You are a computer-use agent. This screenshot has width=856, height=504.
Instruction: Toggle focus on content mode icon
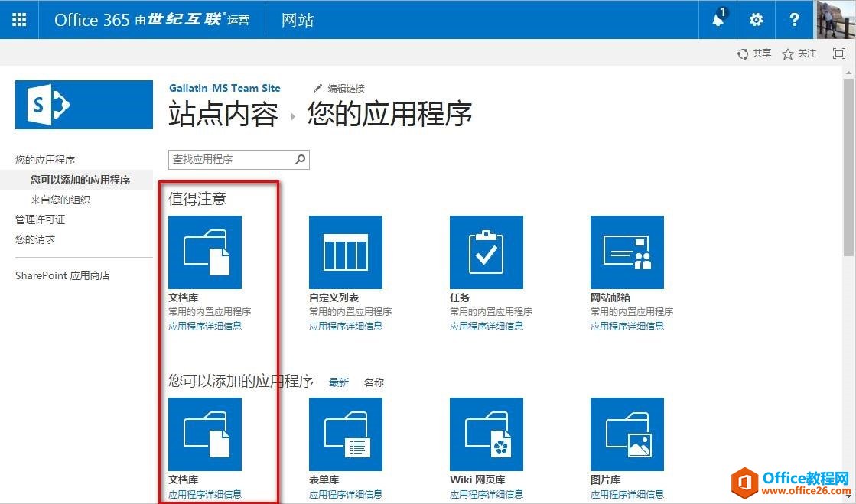(x=838, y=54)
